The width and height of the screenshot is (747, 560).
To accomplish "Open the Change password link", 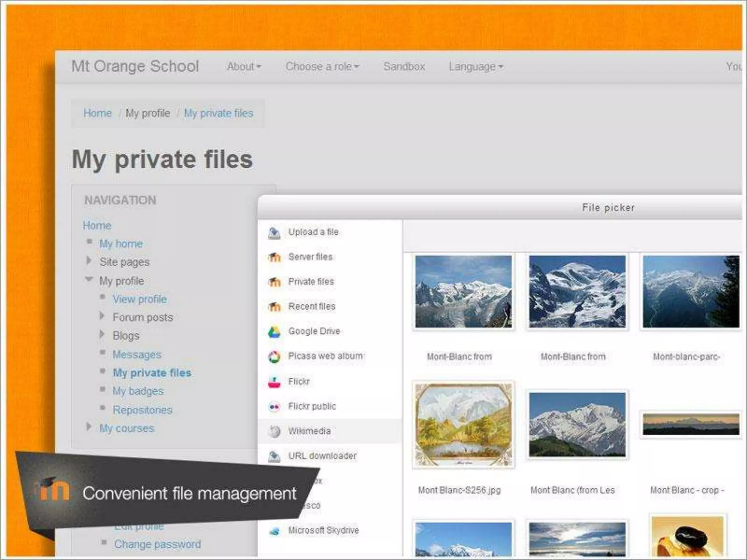I will pos(157,544).
